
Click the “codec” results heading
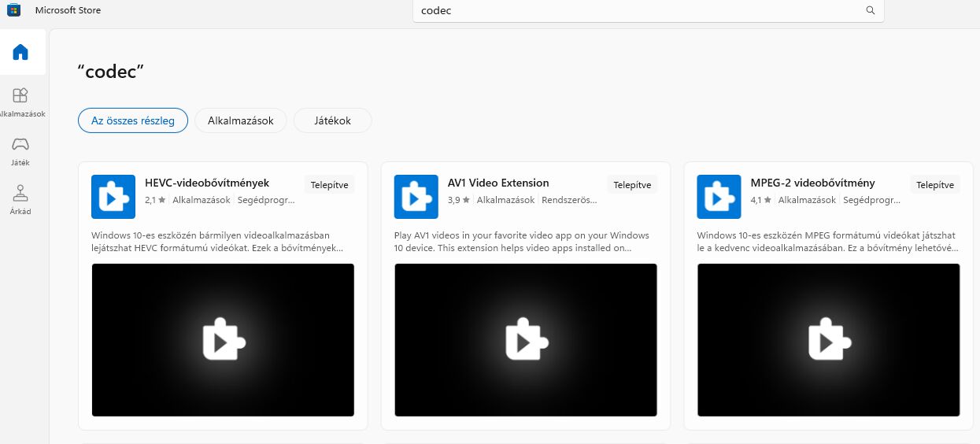[111, 71]
